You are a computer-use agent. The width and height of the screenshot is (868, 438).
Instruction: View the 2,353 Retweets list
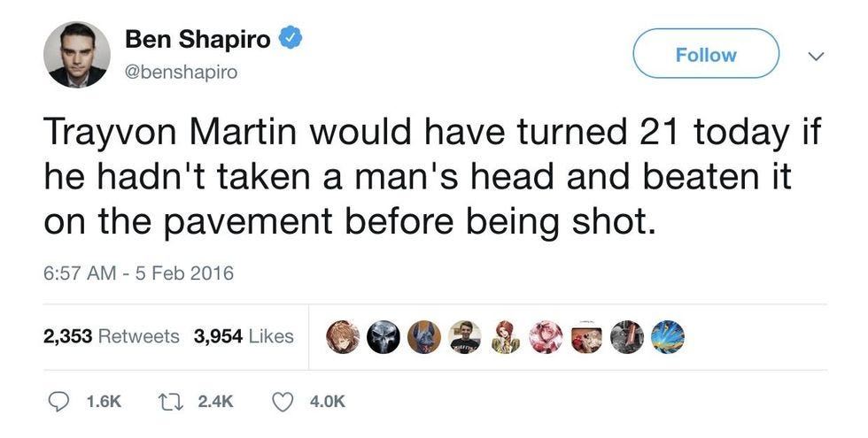coord(112,335)
